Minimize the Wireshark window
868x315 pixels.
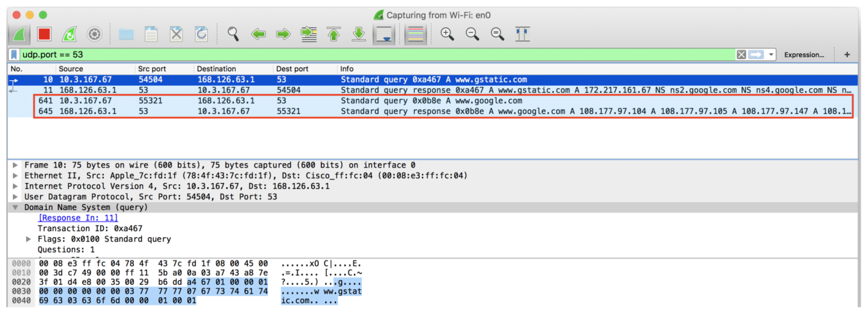[30, 15]
